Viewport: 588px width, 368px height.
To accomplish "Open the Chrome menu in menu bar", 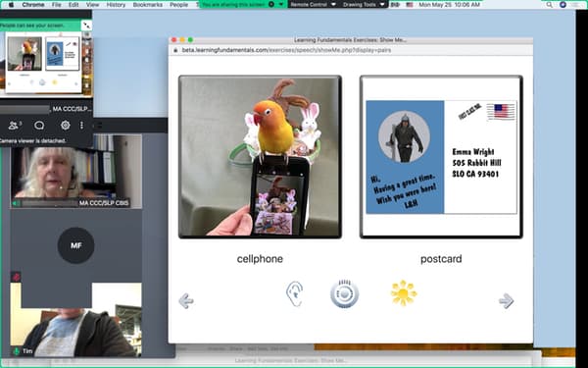I will [x=33, y=5].
